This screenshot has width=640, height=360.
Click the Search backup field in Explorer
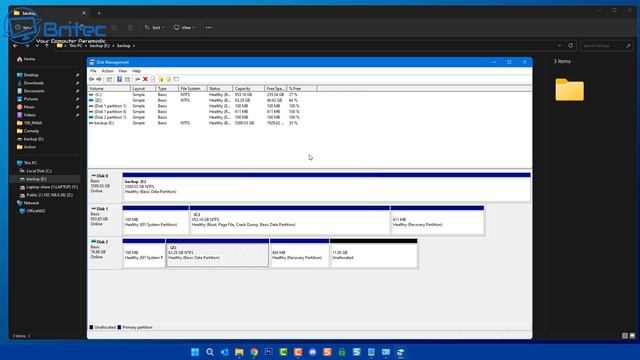(606, 46)
